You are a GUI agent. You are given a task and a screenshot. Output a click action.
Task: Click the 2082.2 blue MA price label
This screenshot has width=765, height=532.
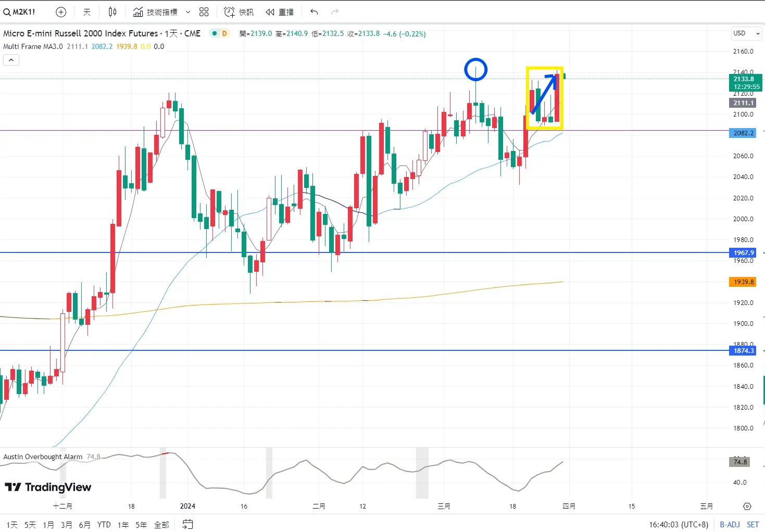pos(744,133)
